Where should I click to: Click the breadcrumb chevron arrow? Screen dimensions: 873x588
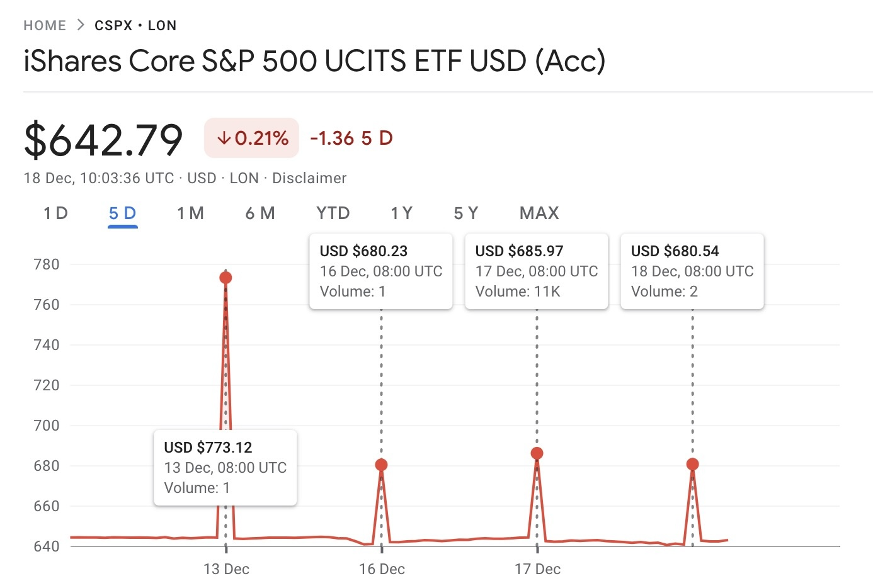pyautogui.click(x=80, y=25)
